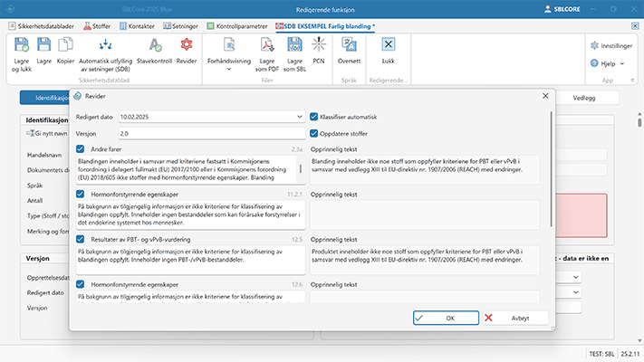Viewport: 644px width, 362px height.
Task: Confirm revision with OK button
Action: [444, 318]
